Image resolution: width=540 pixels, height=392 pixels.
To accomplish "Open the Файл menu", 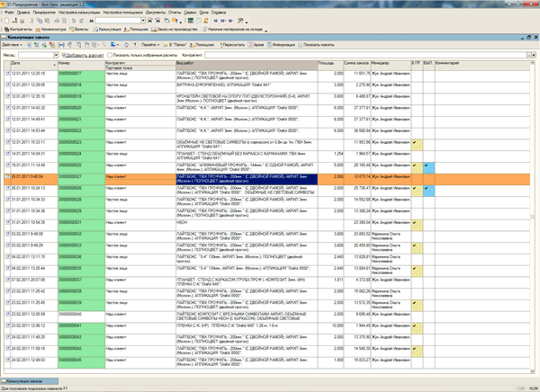I will click(x=9, y=13).
